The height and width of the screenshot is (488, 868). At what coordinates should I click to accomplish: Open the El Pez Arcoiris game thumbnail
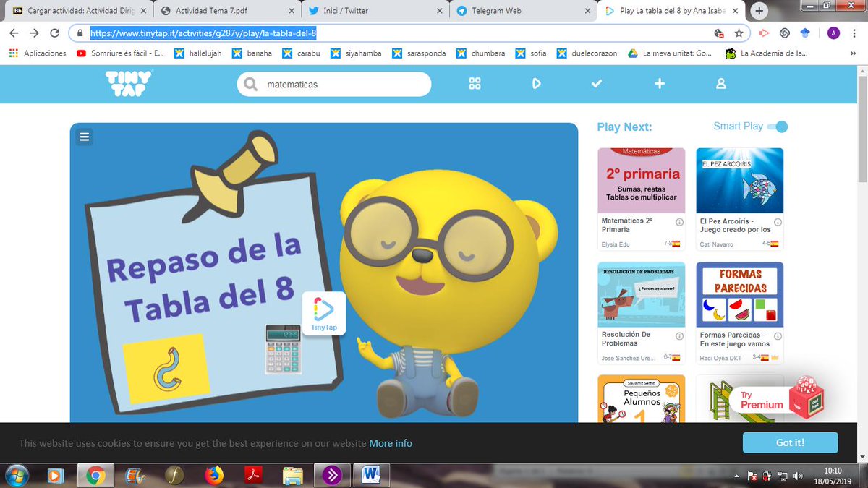739,179
